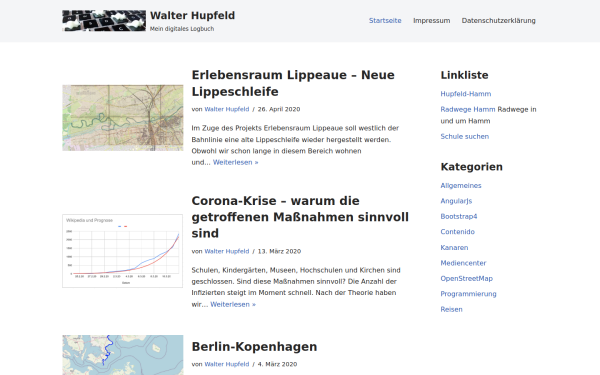The width and height of the screenshot is (600, 375).
Task: Select the OpenStreetMap category
Action: click(x=466, y=279)
